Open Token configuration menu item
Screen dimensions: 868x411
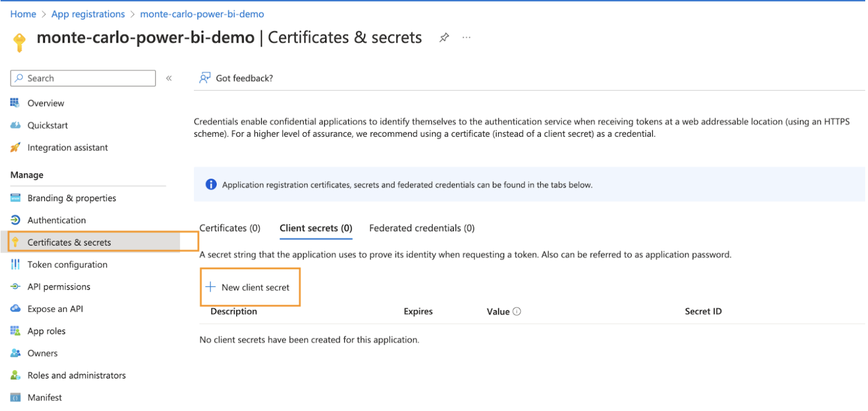[x=68, y=264]
